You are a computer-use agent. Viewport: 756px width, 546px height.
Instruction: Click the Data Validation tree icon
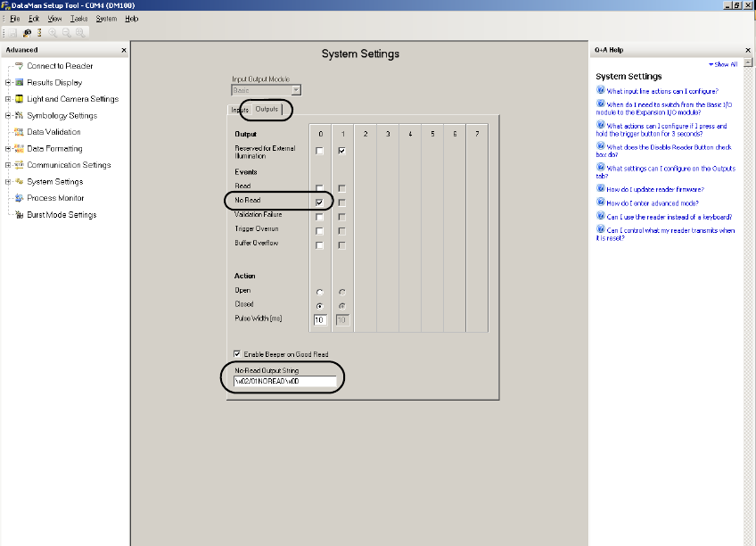point(20,132)
